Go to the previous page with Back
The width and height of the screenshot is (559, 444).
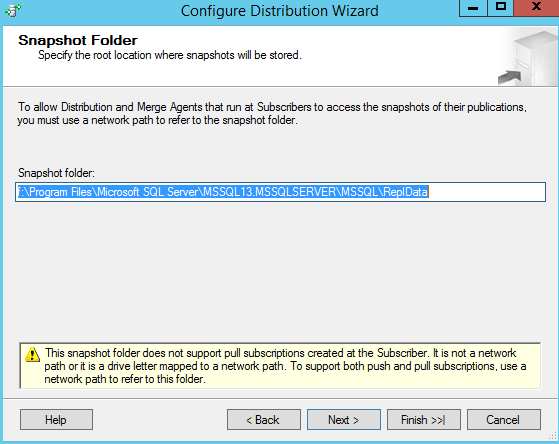click(264, 420)
